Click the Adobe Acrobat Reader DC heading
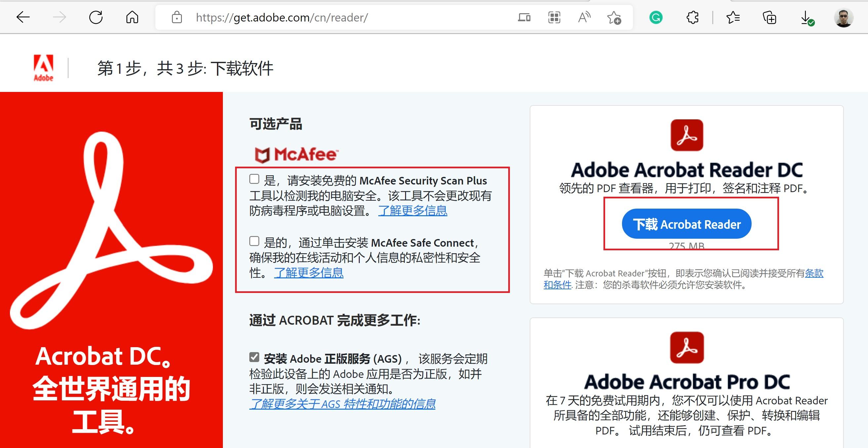Viewport: 868px width, 448px height. click(687, 170)
